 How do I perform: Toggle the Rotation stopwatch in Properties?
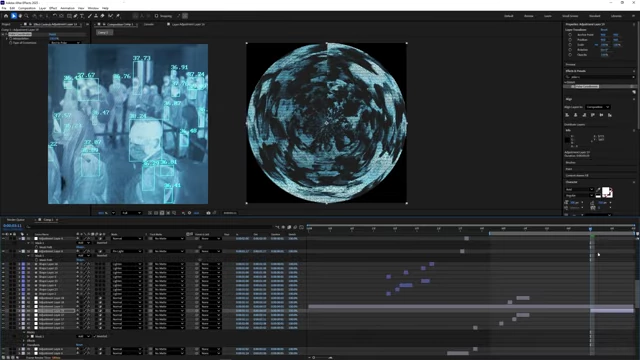570,49
